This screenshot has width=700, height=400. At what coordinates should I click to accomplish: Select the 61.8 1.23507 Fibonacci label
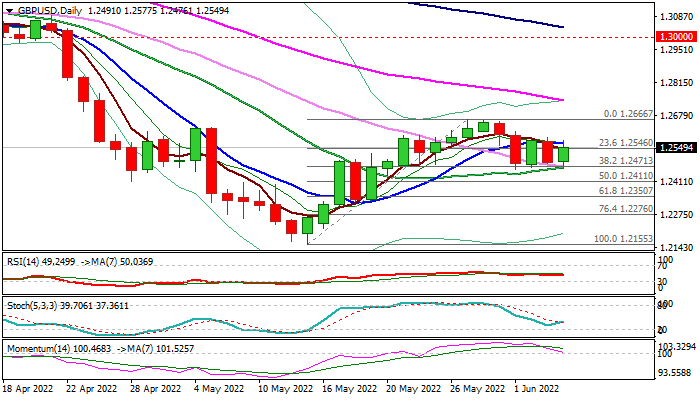[626, 191]
